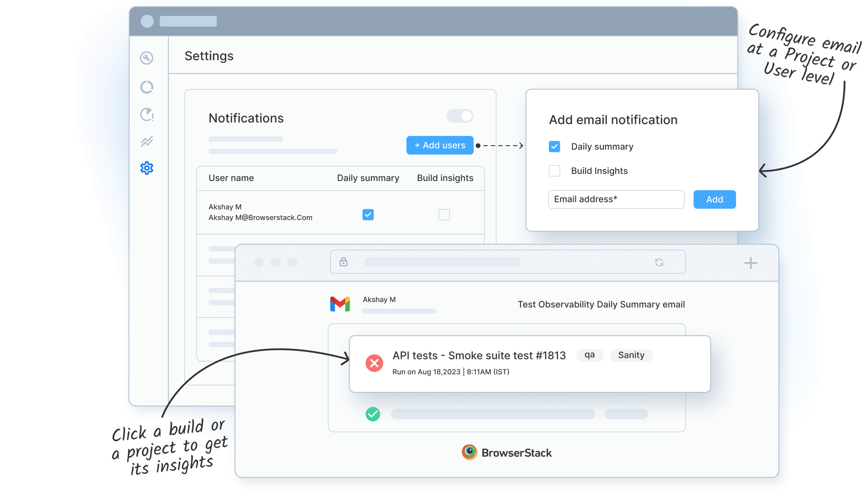The image size is (868, 496).
Task: Open the trends chart sidebar icon
Action: (147, 141)
